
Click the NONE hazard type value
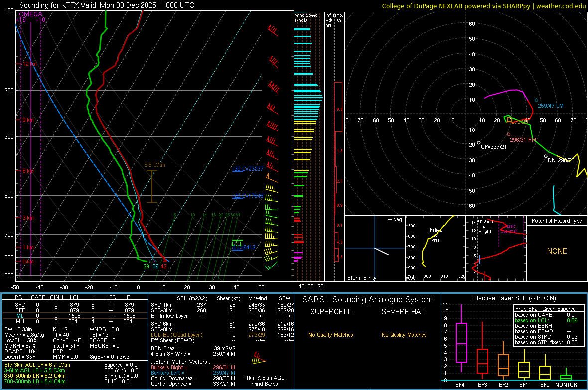point(557,251)
